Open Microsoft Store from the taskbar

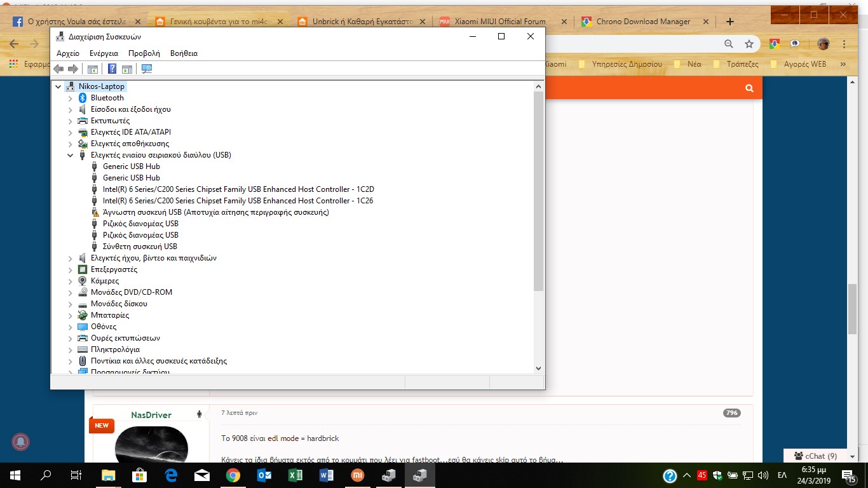point(140,475)
